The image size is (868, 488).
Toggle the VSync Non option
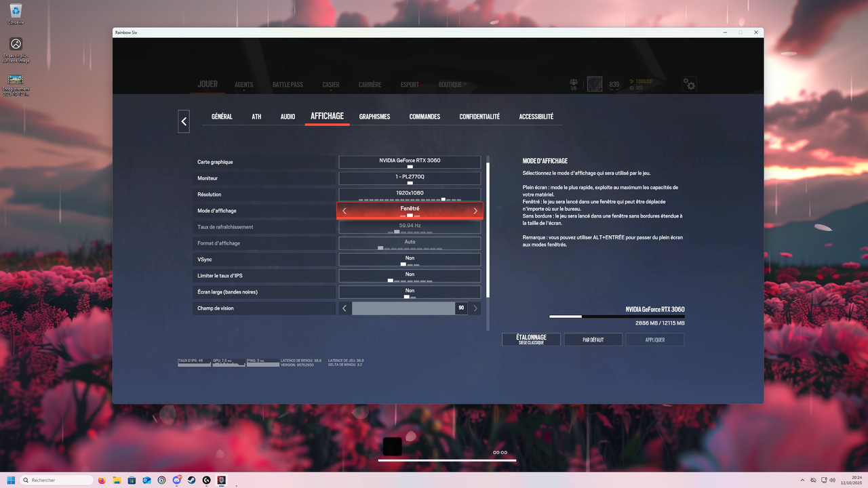pyautogui.click(x=410, y=260)
